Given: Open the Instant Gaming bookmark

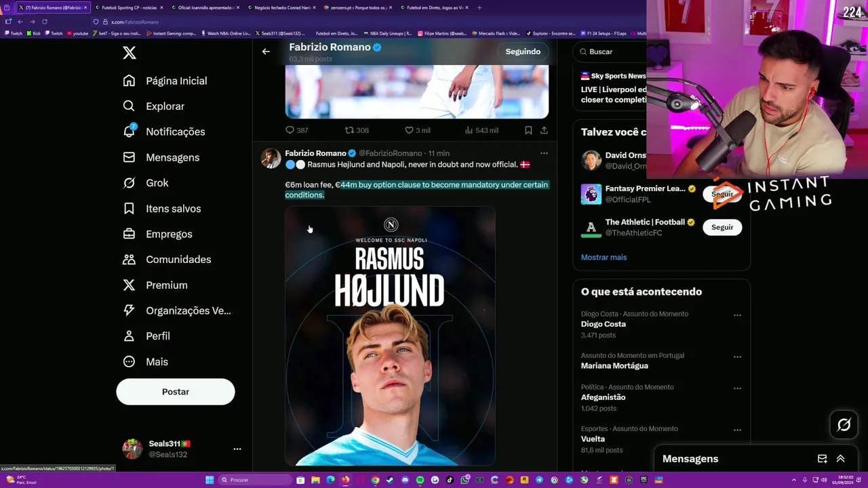Looking at the screenshot, I should click(171, 33).
